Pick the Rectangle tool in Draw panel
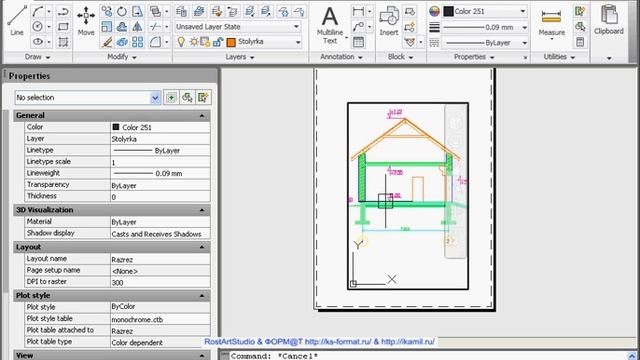This screenshot has width=640, height=360. [63, 27]
